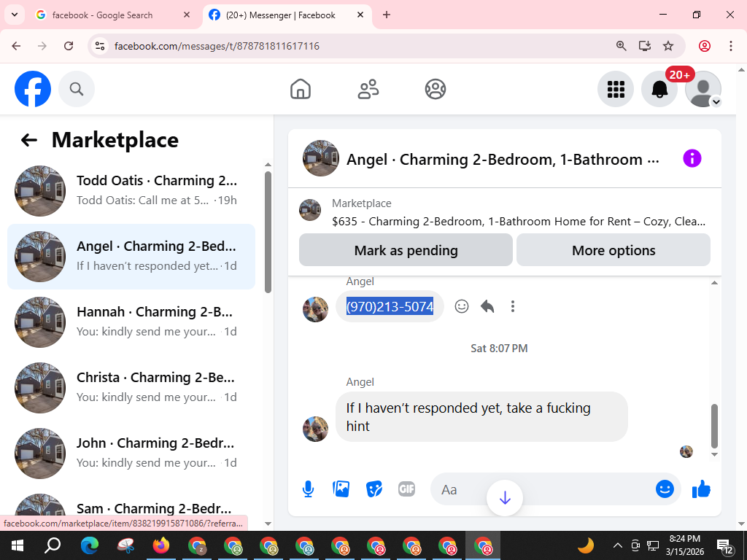The height and width of the screenshot is (560, 747).
Task: Choose a sticker with the sticker icon
Action: [374, 489]
